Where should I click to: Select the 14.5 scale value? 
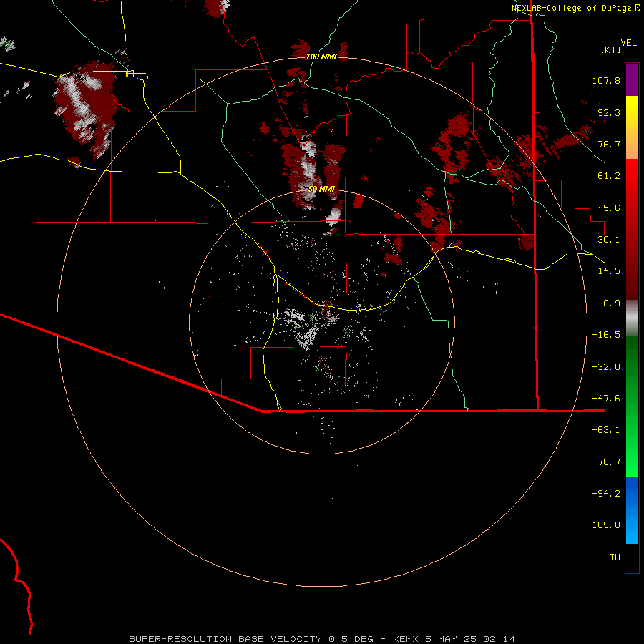tap(609, 271)
